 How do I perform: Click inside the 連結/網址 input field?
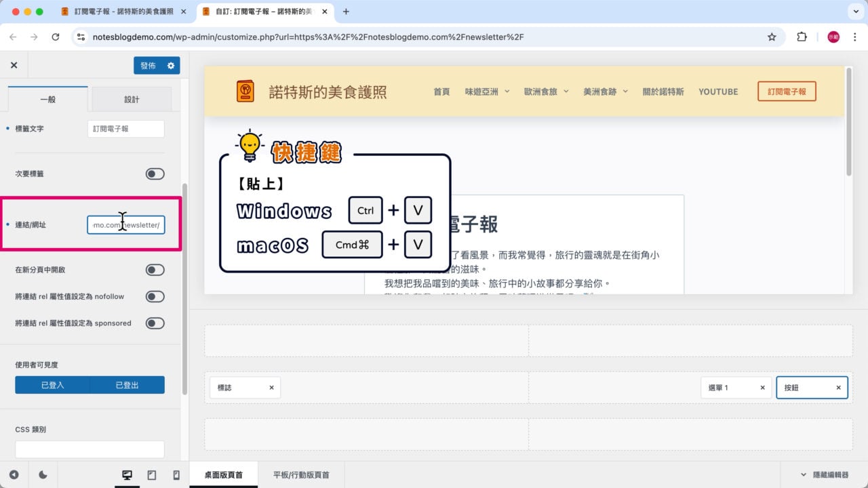pos(126,224)
